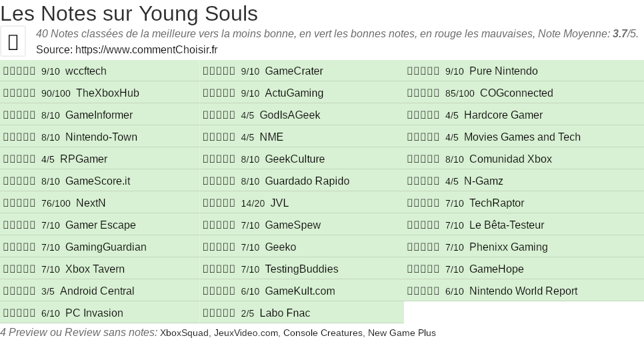Image resolution: width=644 pixels, height=340 pixels.
Task: Open the New Game Plus preview link
Action: coord(401,333)
